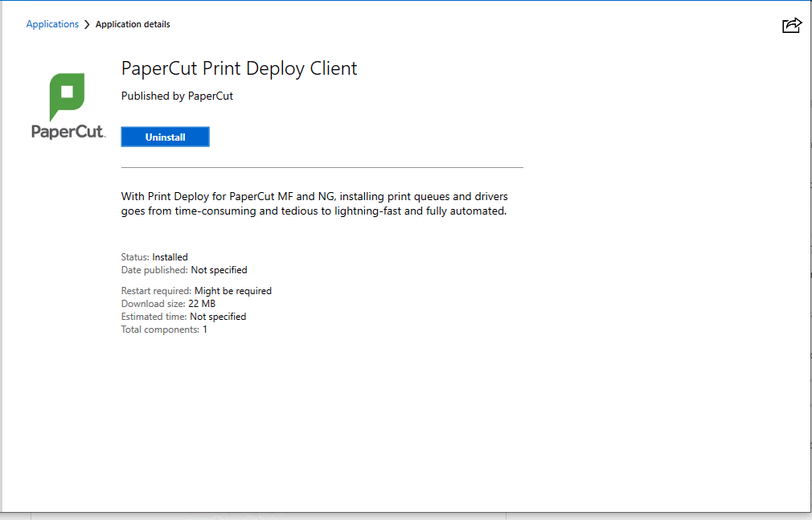Viewport: 812px width, 520px height.
Task: Click the 'PaperCut Print Deploy Client' title
Action: click(239, 69)
